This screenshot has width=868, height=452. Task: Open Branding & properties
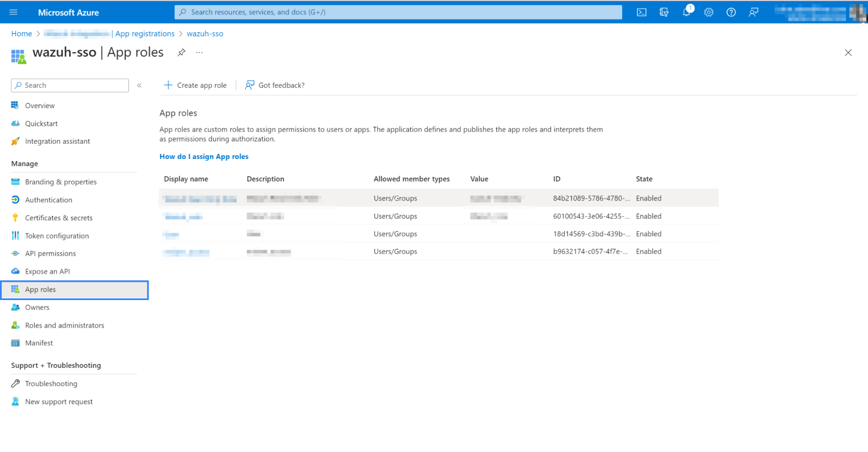tap(61, 182)
